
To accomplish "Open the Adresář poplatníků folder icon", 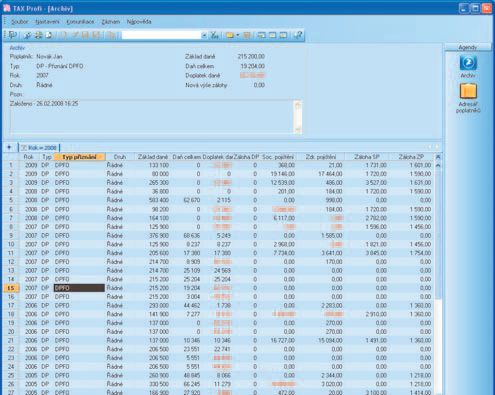I will coord(468,91).
